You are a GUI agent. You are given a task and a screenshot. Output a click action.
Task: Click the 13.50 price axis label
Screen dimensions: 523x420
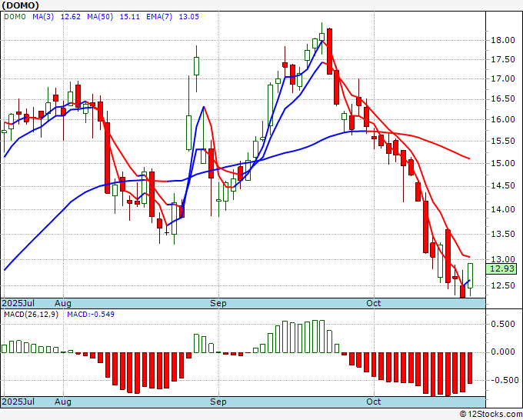pyautogui.click(x=503, y=234)
